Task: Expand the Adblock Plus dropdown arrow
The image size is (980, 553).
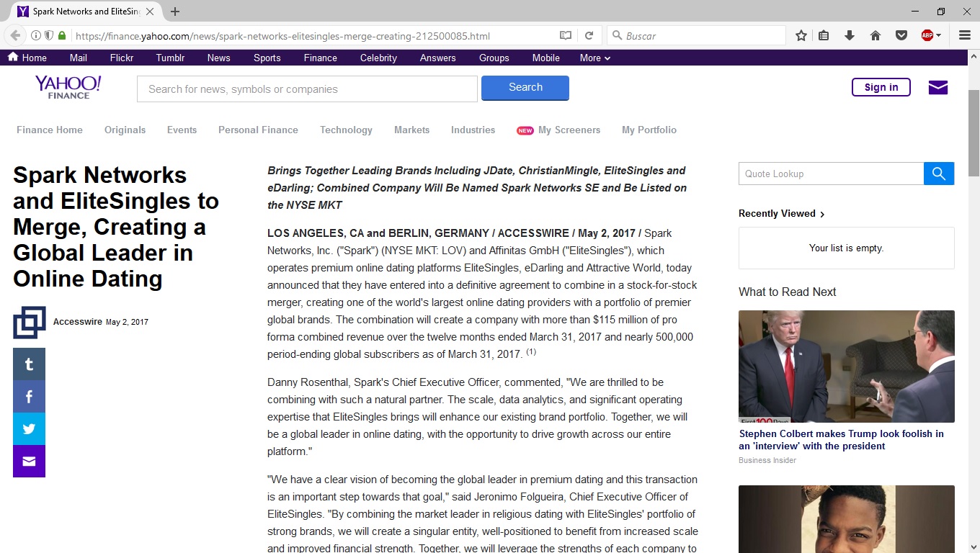Action: coord(938,35)
